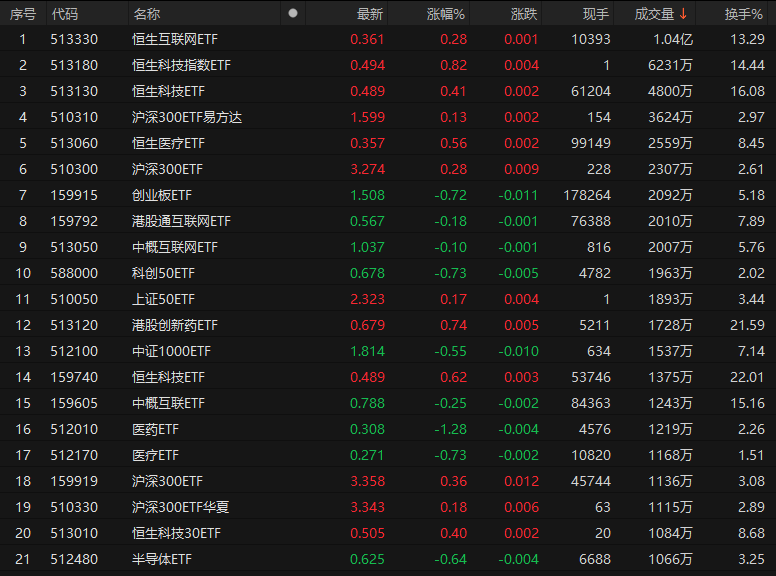Click the 代码 column header
The width and height of the screenshot is (776, 576).
tap(65, 14)
